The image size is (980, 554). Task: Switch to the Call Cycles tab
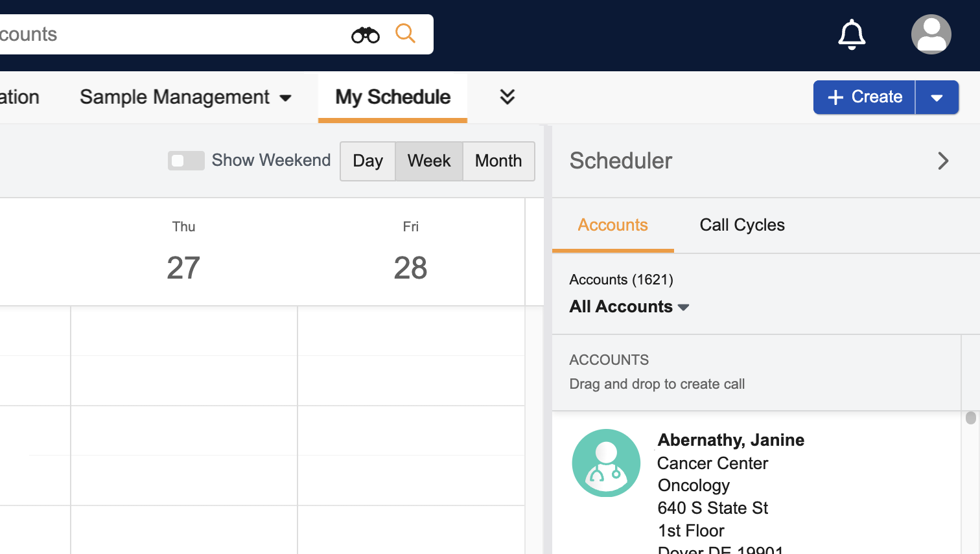pyautogui.click(x=741, y=225)
